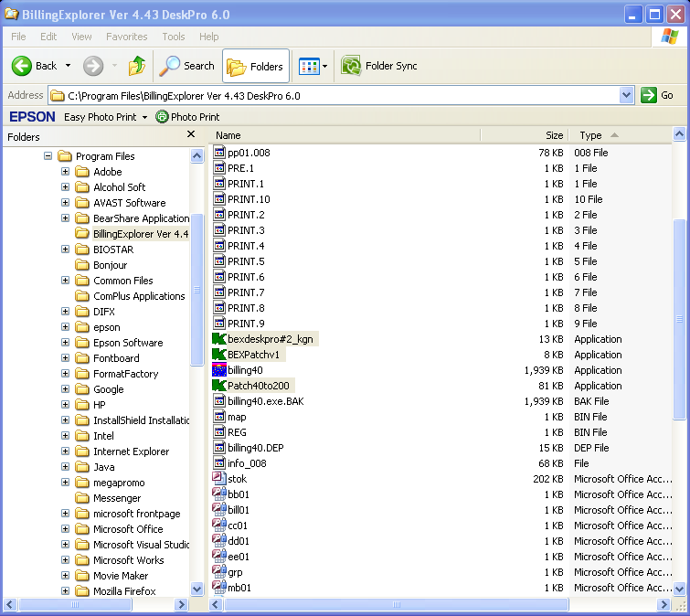
Task: Select the billing40.DEP file icon
Action: point(219,448)
